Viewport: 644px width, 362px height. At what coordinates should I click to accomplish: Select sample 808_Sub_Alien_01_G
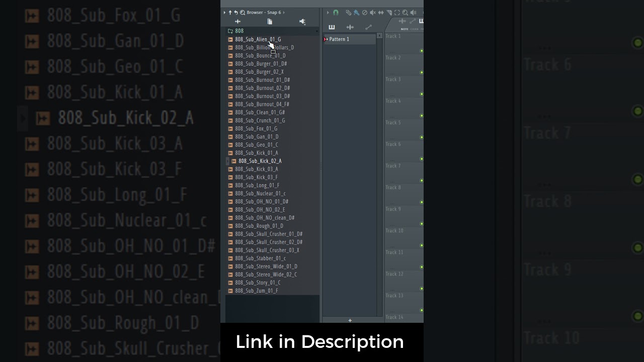[258, 39]
